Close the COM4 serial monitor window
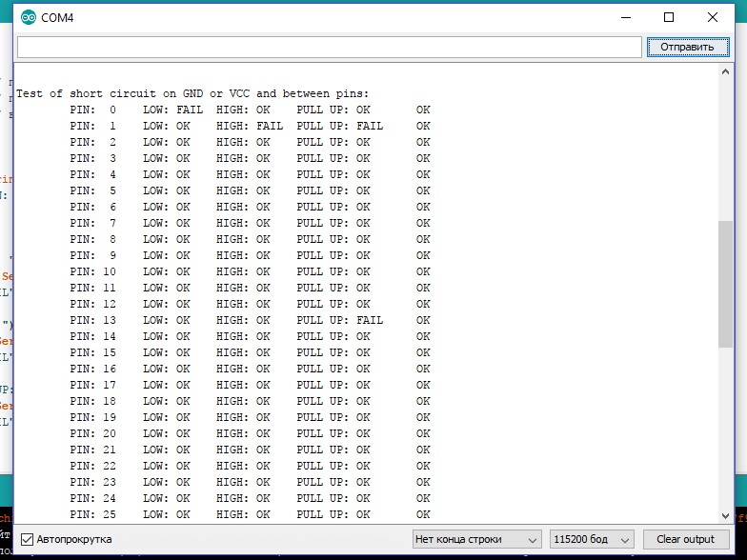This screenshot has height=560, width=747. click(713, 17)
